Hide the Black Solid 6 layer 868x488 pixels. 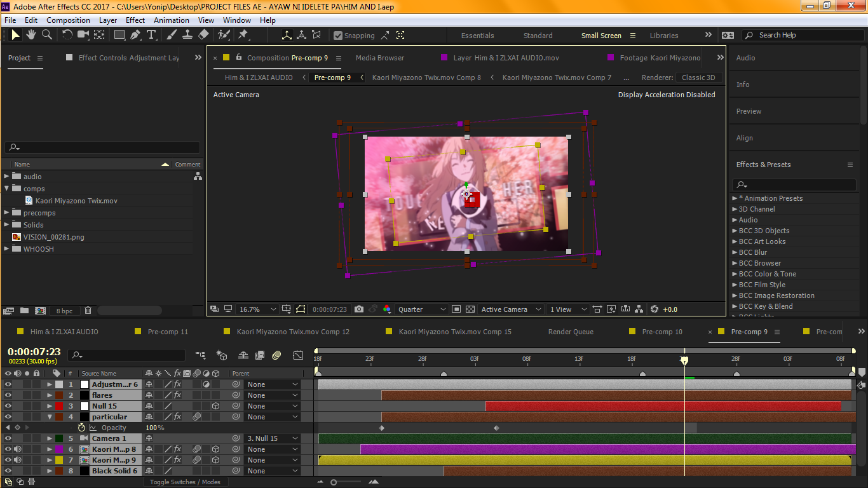pos(8,471)
